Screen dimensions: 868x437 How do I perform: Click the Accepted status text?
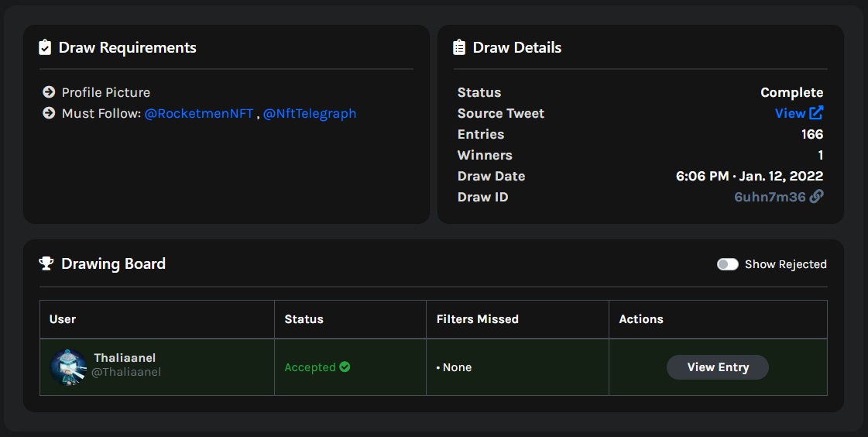[310, 367]
